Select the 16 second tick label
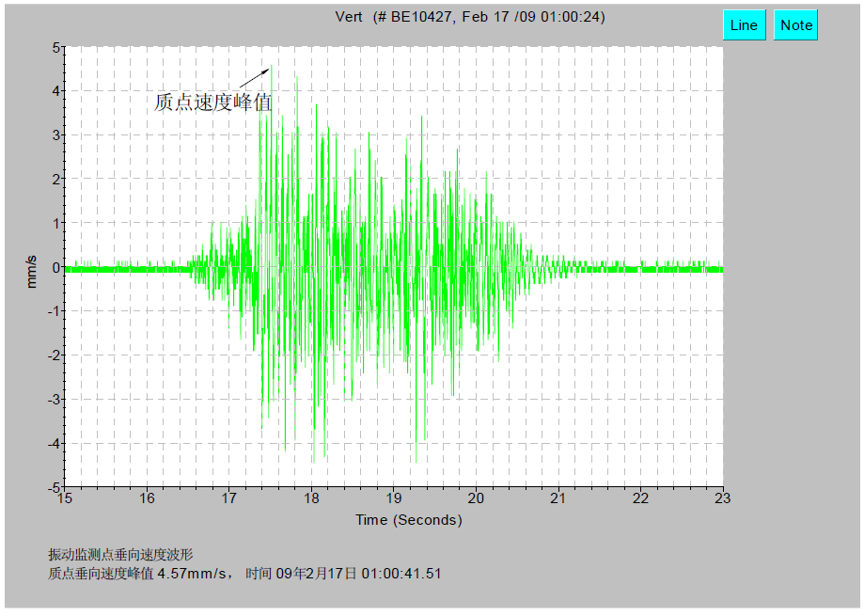The image size is (864, 616). tap(147, 498)
